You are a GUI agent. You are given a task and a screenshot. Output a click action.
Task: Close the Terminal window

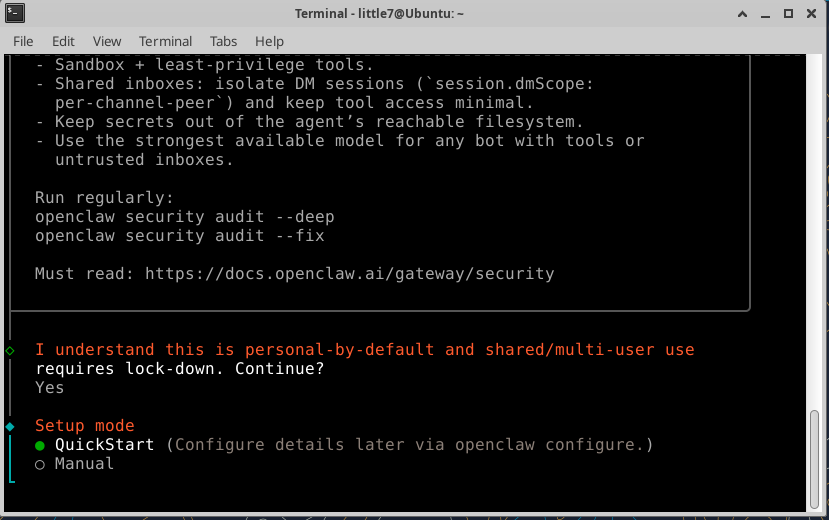tap(812, 14)
